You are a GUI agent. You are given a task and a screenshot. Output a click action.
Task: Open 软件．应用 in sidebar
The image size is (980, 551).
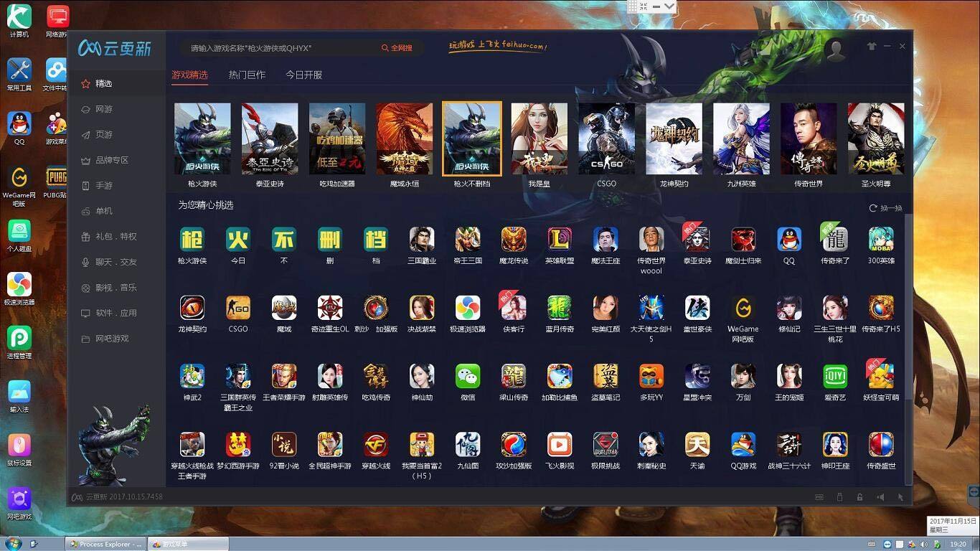(x=116, y=313)
